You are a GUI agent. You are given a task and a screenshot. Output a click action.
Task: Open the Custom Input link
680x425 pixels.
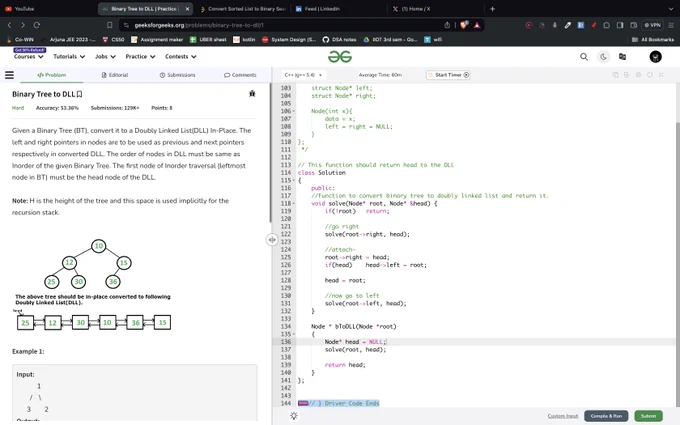(562, 416)
